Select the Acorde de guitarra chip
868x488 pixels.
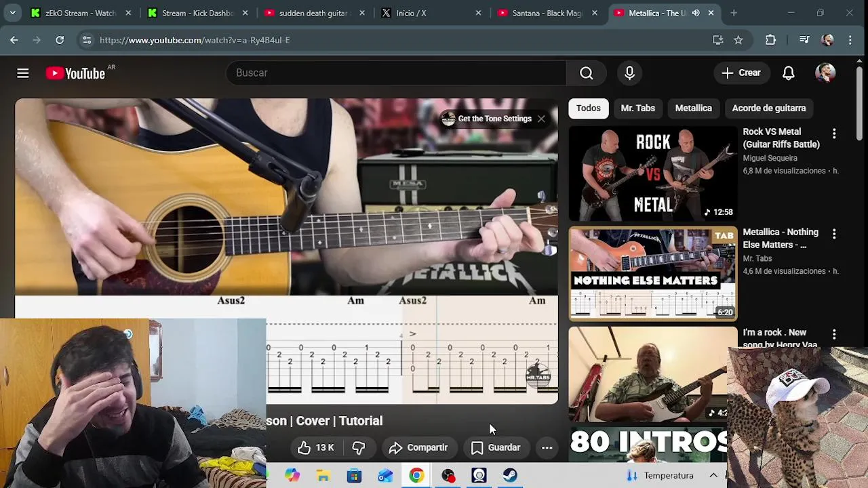[769, 108]
